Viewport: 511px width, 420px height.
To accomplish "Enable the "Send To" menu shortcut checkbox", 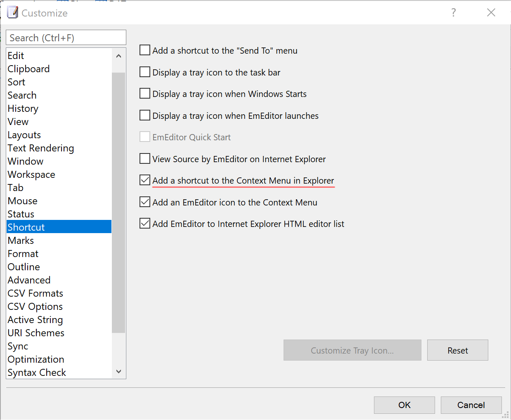I will click(x=145, y=50).
